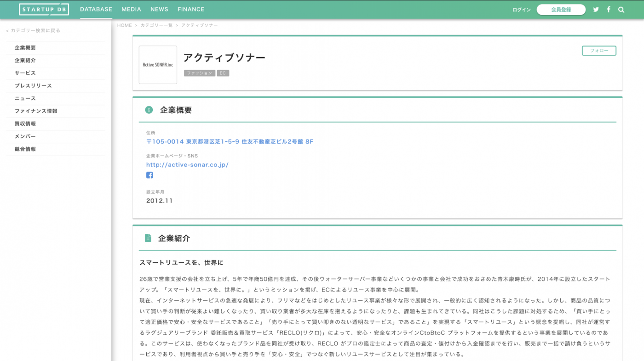Click the 設立年月 label
644x361 pixels.
point(155,192)
